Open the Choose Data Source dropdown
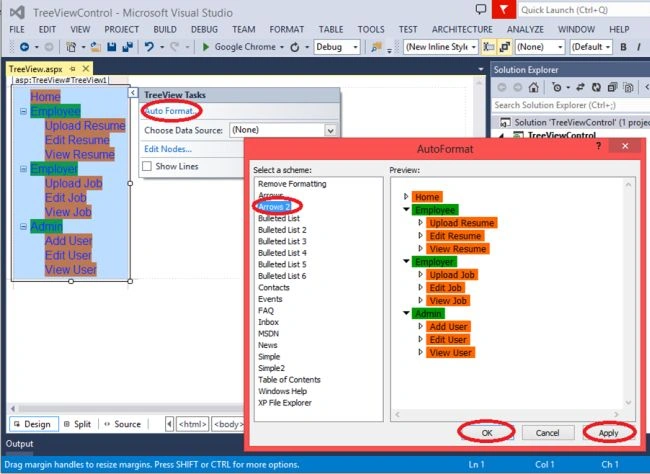Viewport: 650px width, 474px height. [330, 131]
